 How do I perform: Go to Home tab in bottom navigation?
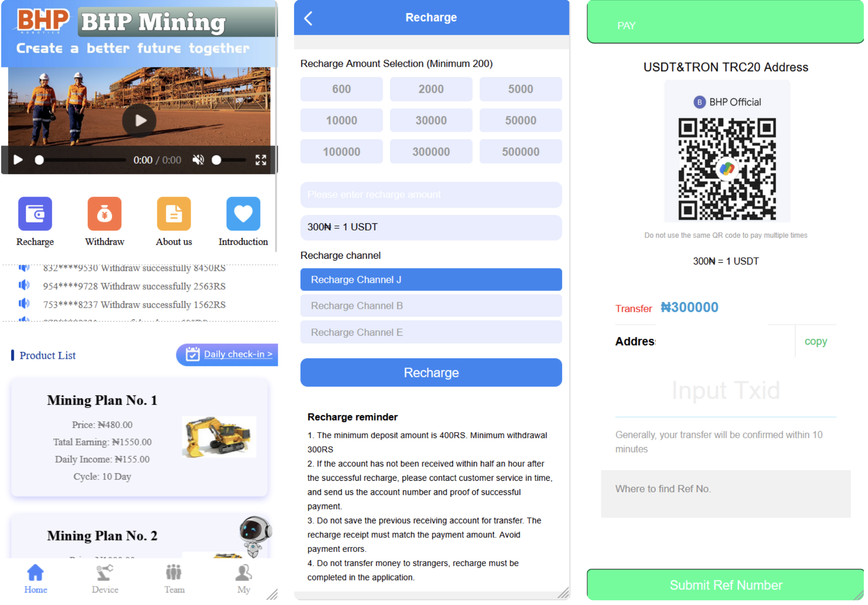click(x=35, y=579)
